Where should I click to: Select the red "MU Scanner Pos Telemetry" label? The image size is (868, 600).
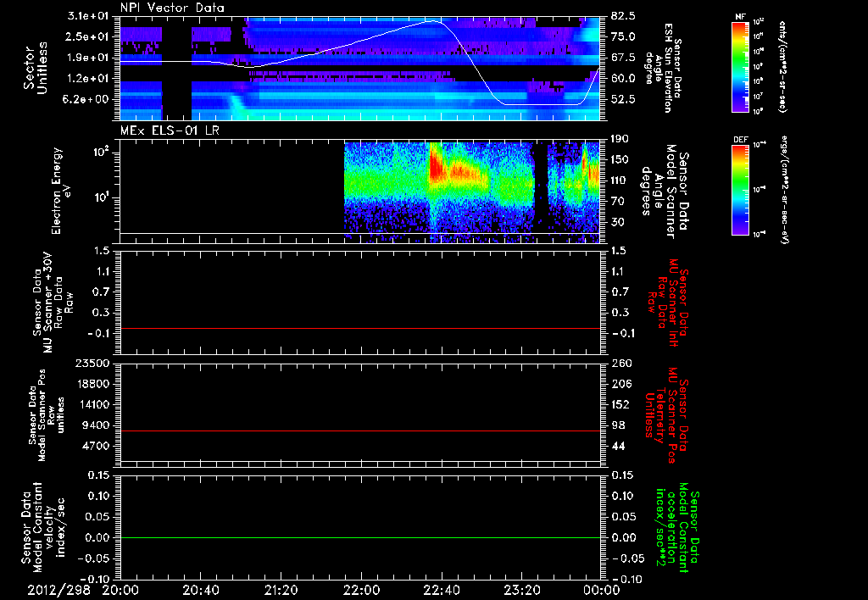click(x=666, y=415)
